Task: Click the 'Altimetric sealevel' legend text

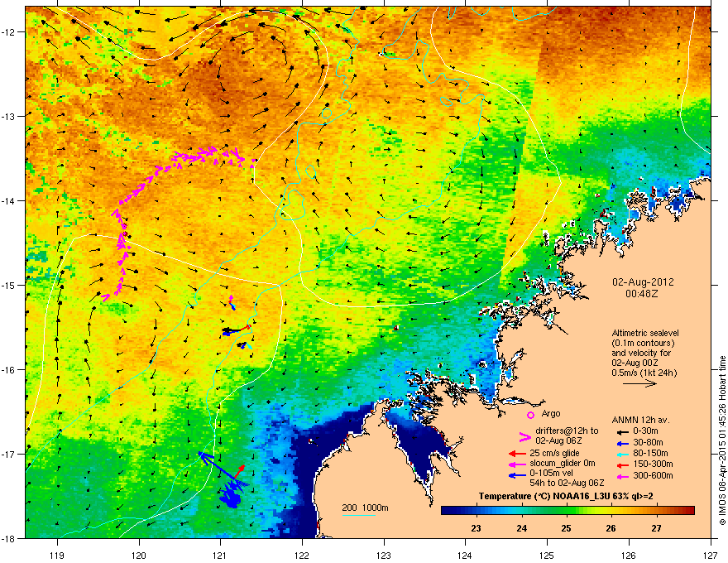Action: [645, 333]
